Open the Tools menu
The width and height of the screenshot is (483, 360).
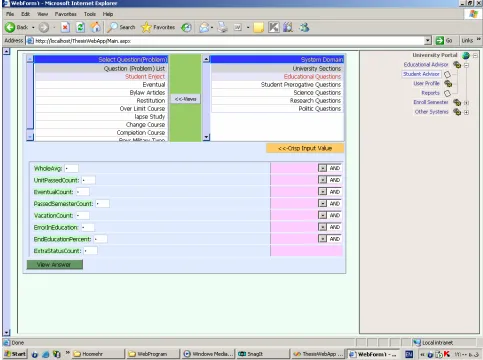[90, 14]
